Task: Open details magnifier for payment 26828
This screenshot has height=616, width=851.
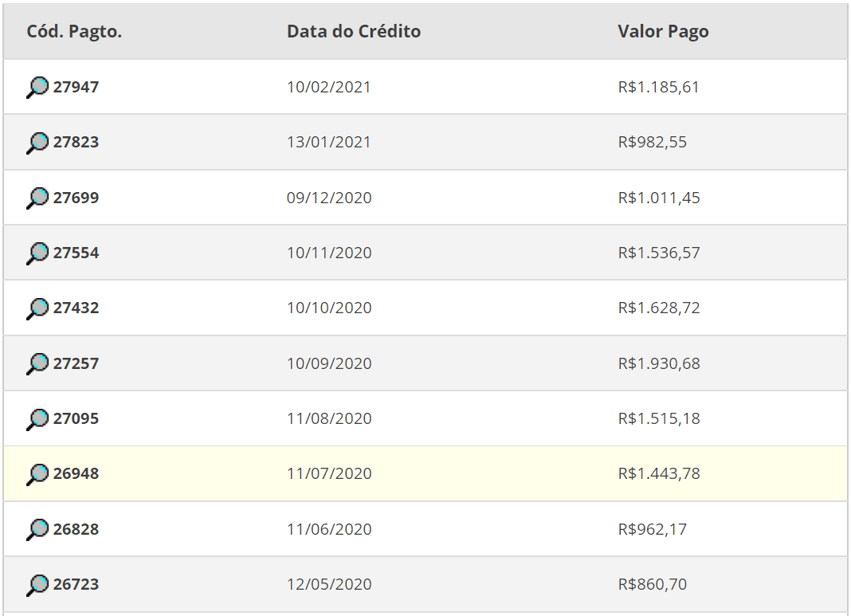Action: (x=37, y=529)
